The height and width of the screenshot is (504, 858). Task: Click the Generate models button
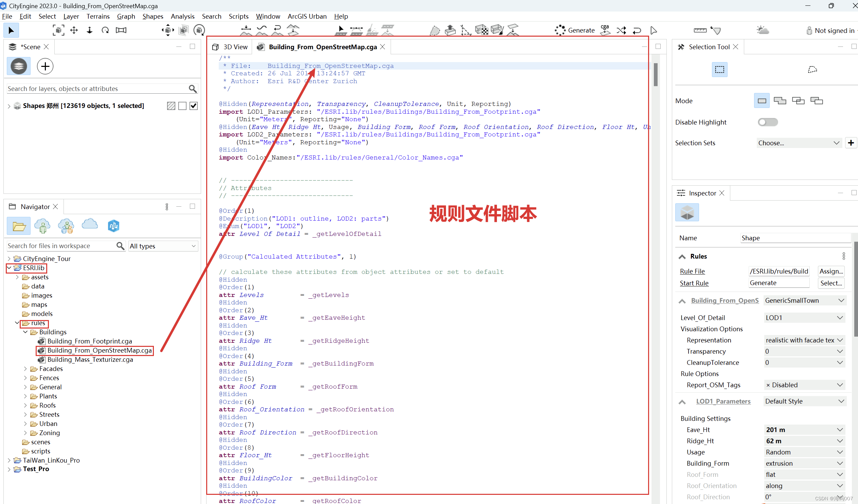pyautogui.click(x=575, y=30)
